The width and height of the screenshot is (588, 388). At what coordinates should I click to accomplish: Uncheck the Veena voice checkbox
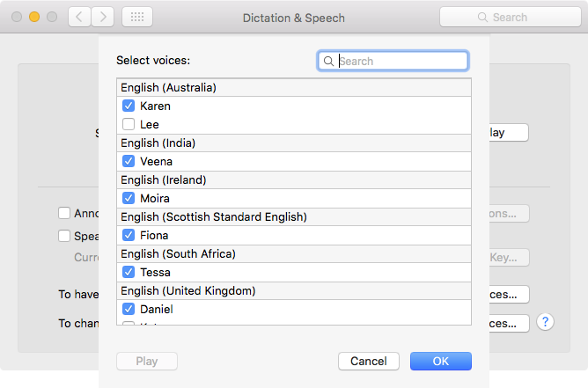pyautogui.click(x=129, y=161)
